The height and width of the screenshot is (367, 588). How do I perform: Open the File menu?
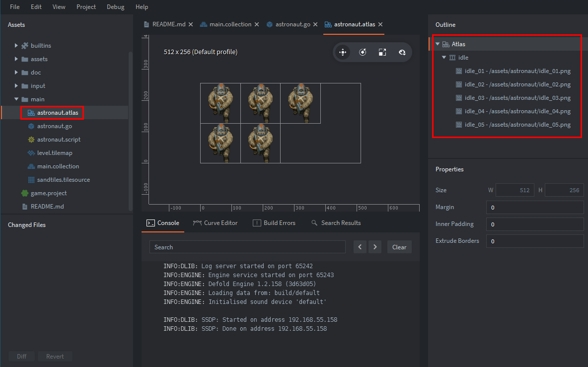[14, 7]
